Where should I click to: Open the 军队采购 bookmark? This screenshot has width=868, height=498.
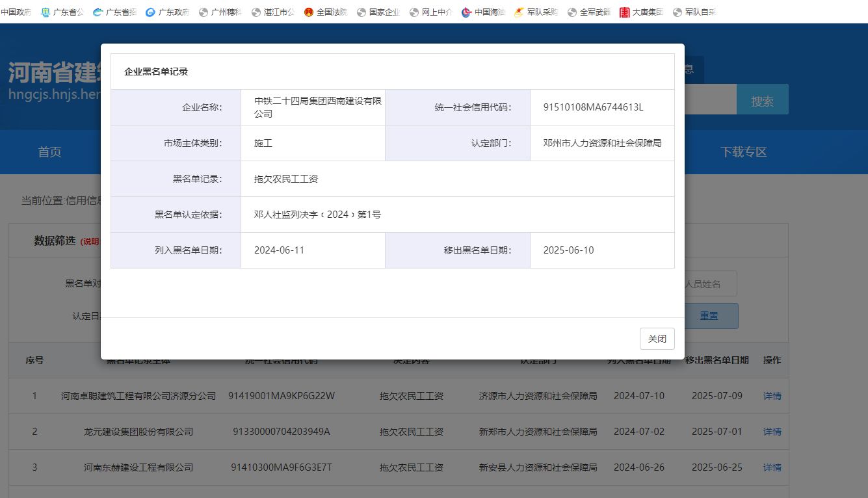(x=536, y=12)
